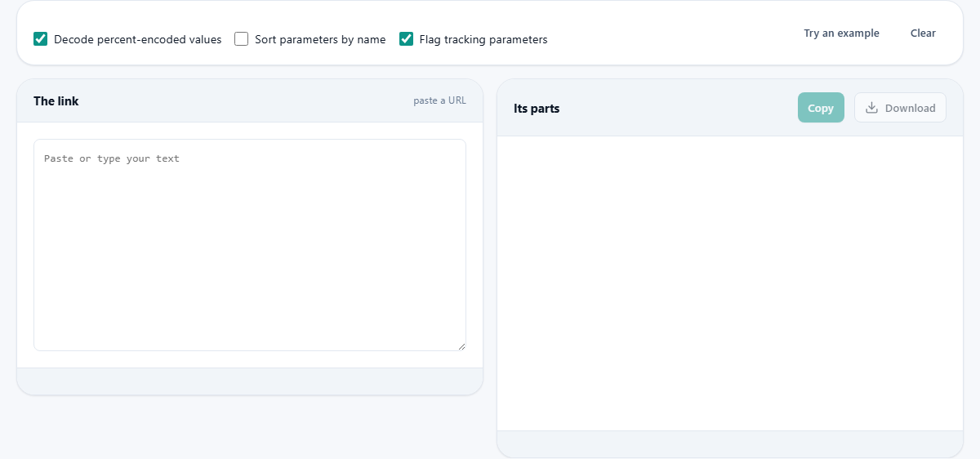Disable Flag tracking parameters checkbox

pyautogui.click(x=406, y=39)
